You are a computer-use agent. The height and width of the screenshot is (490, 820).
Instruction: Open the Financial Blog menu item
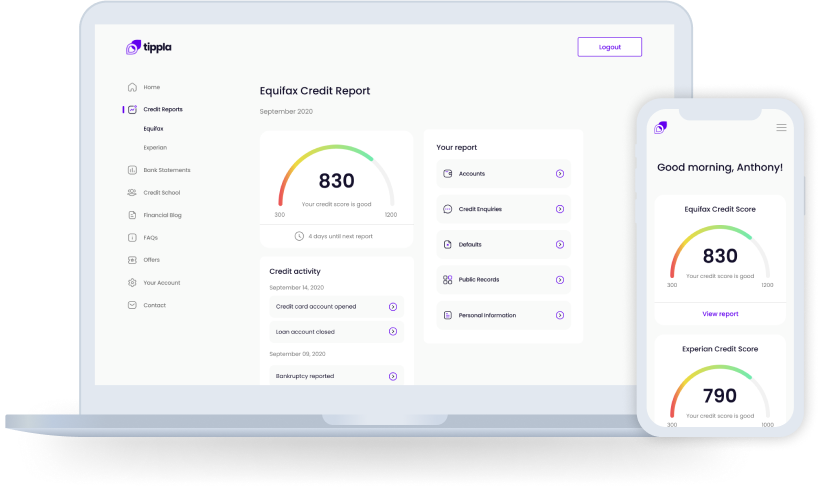pyautogui.click(x=163, y=215)
